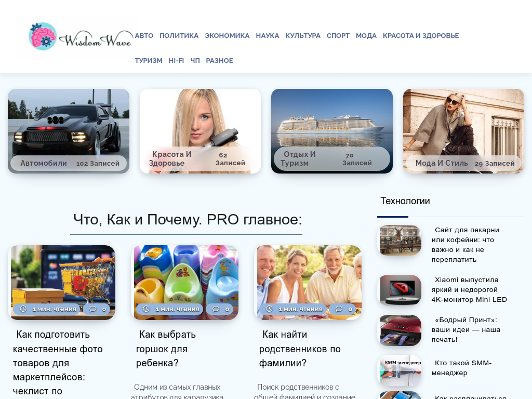
Task: Open SMM-менеджер article thumbnail
Action: pyautogui.click(x=401, y=370)
